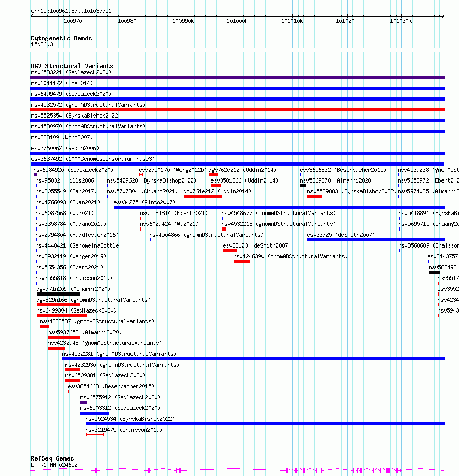The image size is (459, 476).
Task: Click nsv6584920 (Sedlazeck2020) label
Action: 73,170
